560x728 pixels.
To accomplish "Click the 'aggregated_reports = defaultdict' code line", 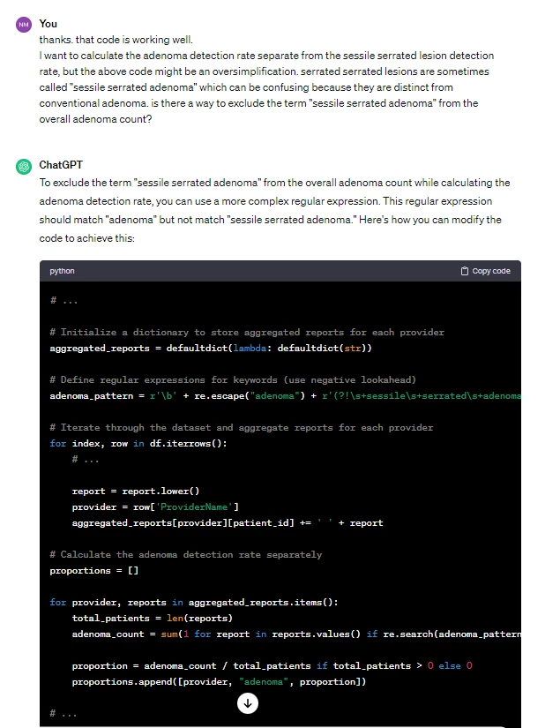I will pyautogui.click(x=211, y=349).
